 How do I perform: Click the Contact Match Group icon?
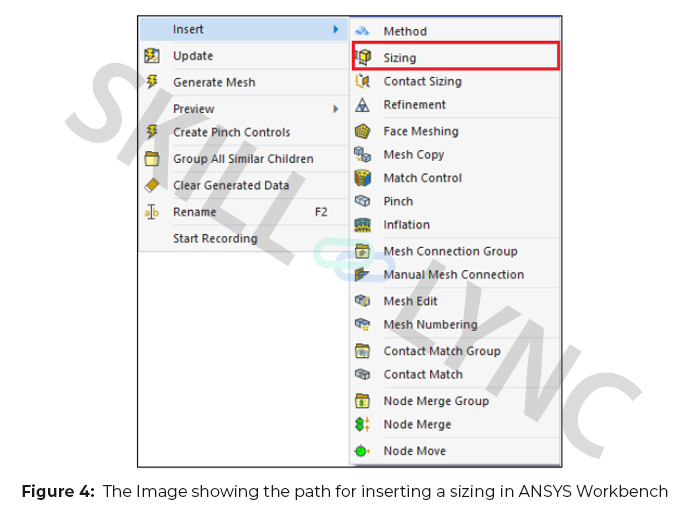(362, 351)
